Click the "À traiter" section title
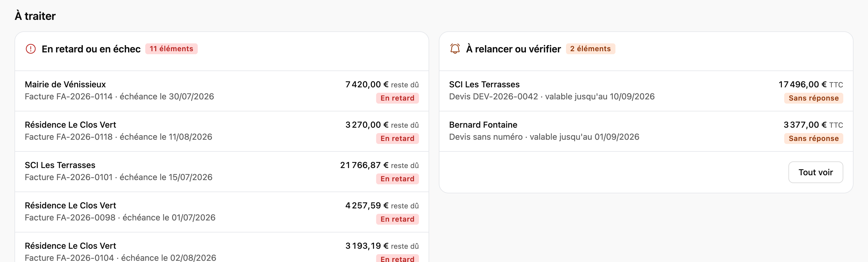 (35, 16)
